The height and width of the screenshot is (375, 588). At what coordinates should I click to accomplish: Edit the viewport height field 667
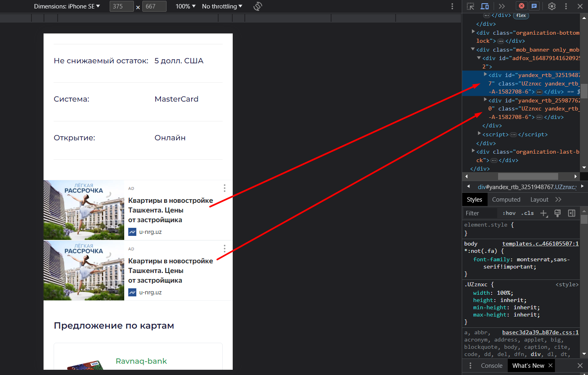point(154,6)
